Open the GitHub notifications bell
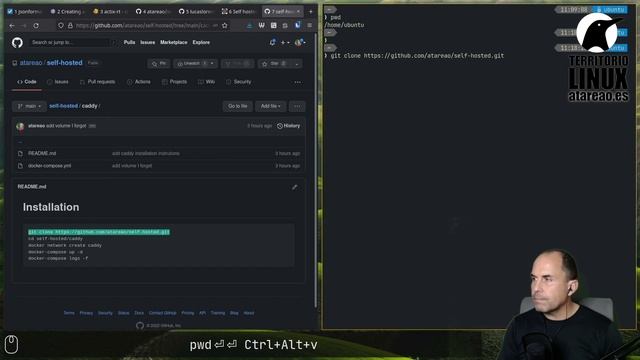 (x=272, y=42)
